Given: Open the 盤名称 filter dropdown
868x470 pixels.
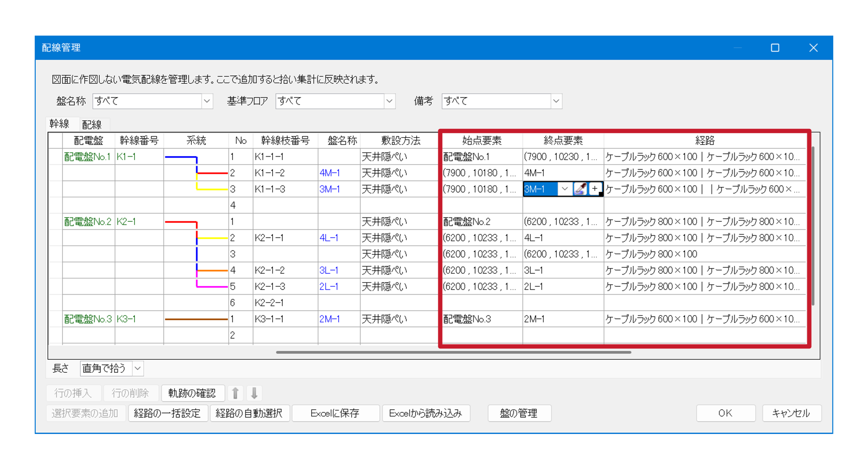Looking at the screenshot, I should coord(207,101).
